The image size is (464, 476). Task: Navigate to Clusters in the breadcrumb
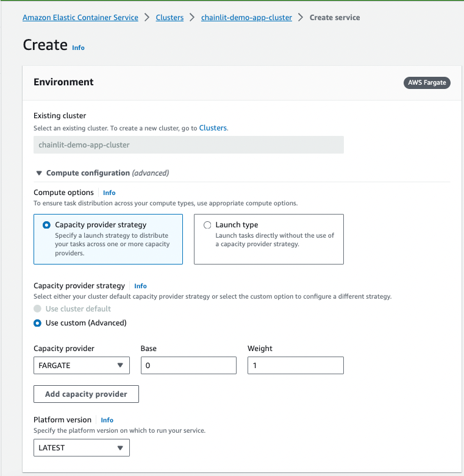[x=170, y=18]
